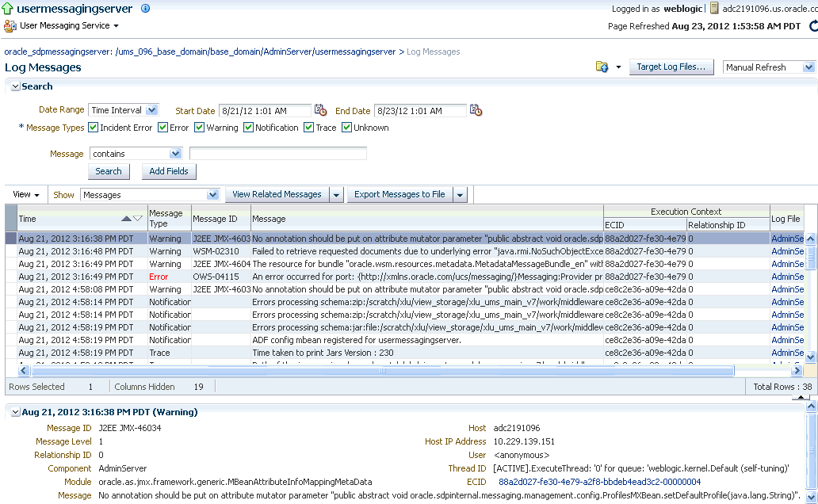Image resolution: width=818 pixels, height=504 pixels.
Task: Click the details pane vertical scrollbar track
Action: pyautogui.click(x=811, y=451)
